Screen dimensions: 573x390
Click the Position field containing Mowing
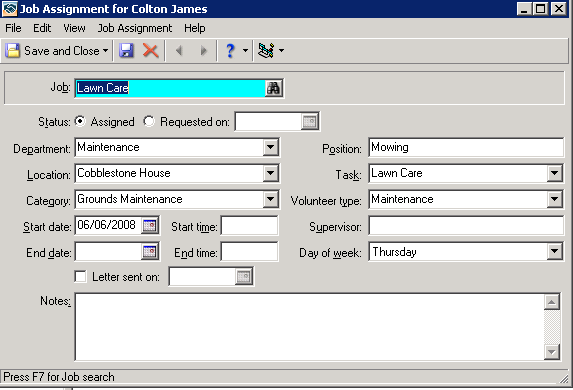pyautogui.click(x=466, y=147)
